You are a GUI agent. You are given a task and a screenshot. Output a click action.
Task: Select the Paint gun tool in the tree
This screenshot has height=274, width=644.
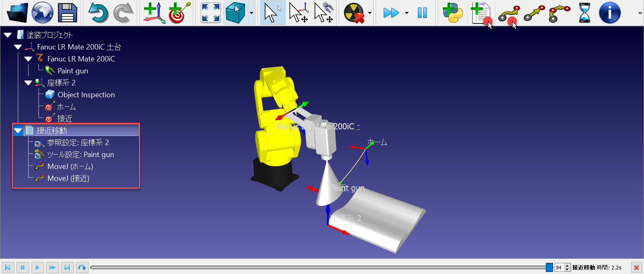click(x=73, y=71)
